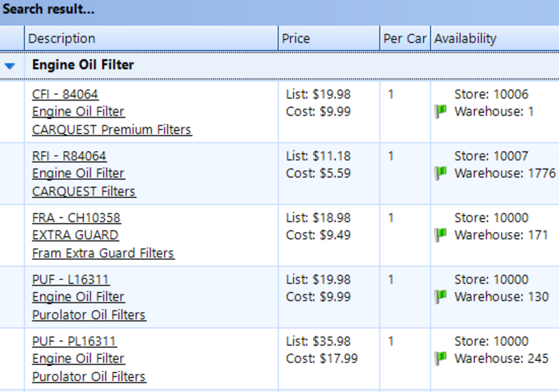
Task: Click green flag beside Warehouse: 1776
Action: click(x=441, y=173)
